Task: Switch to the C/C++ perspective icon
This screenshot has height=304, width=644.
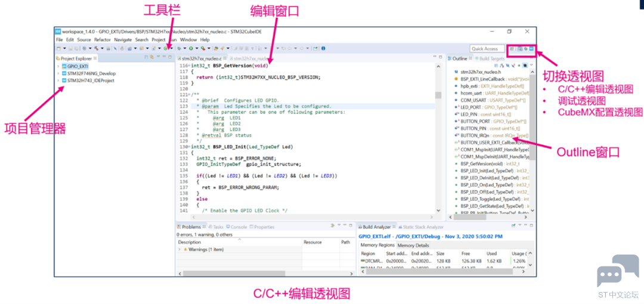Action: [520, 49]
